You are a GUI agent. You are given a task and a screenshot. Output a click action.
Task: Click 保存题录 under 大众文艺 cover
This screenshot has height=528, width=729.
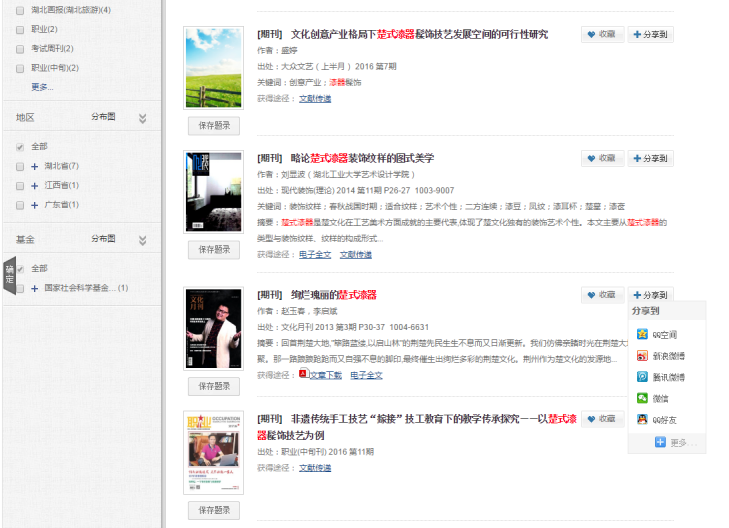214,125
